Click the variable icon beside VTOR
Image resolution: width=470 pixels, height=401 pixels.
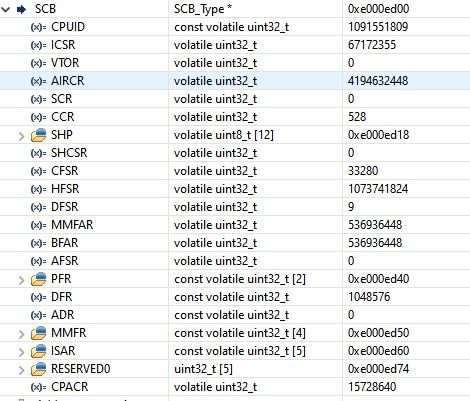coord(38,63)
